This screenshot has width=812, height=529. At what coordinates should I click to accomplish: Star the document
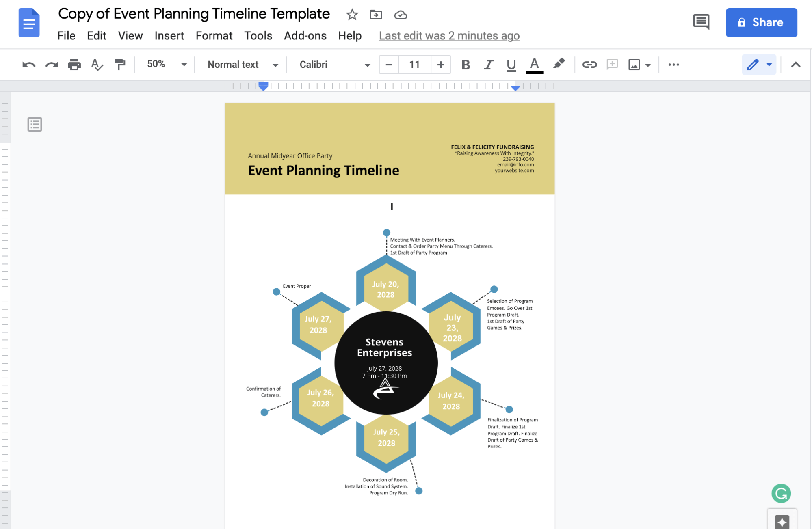tap(352, 15)
